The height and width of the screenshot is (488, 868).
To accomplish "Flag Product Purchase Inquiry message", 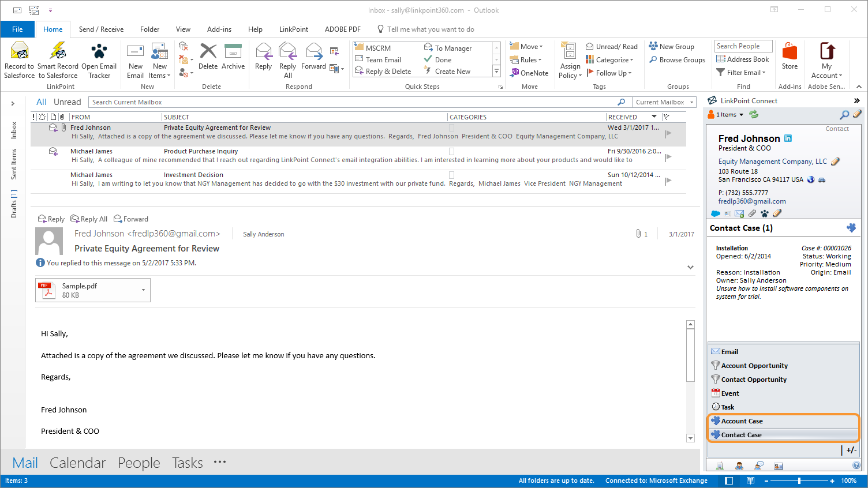I will point(668,157).
